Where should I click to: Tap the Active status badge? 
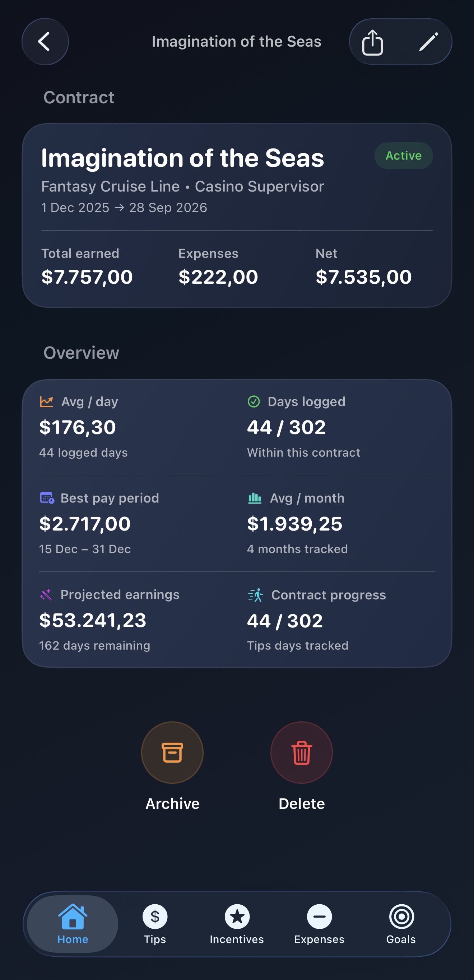coord(403,155)
